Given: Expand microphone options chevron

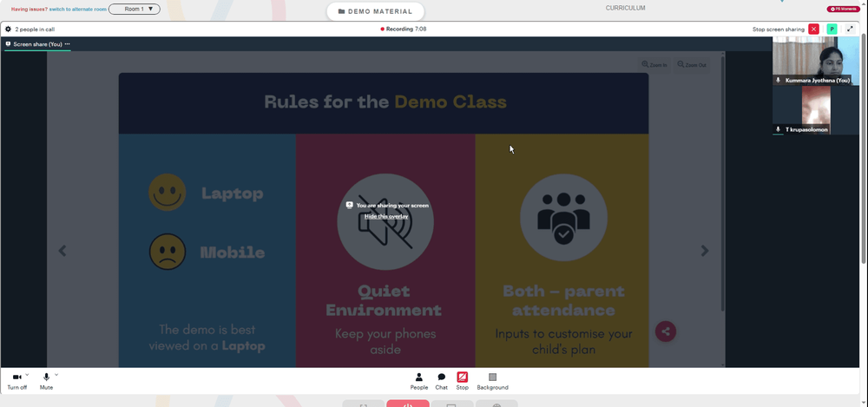Looking at the screenshot, I should point(56,375).
